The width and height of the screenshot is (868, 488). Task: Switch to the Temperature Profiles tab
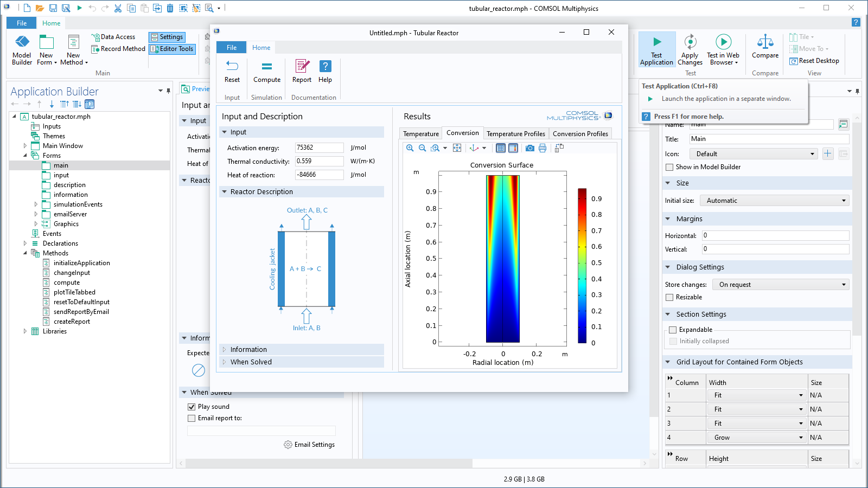click(x=515, y=134)
